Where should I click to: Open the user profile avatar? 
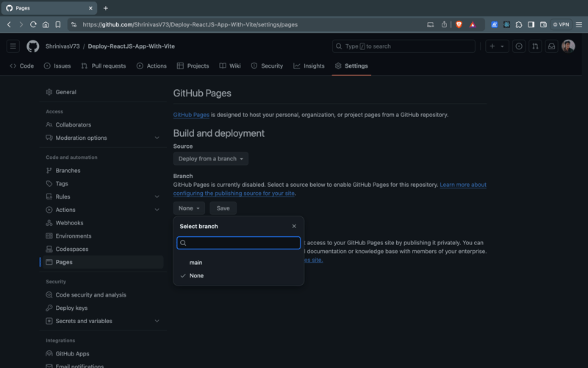tap(568, 46)
